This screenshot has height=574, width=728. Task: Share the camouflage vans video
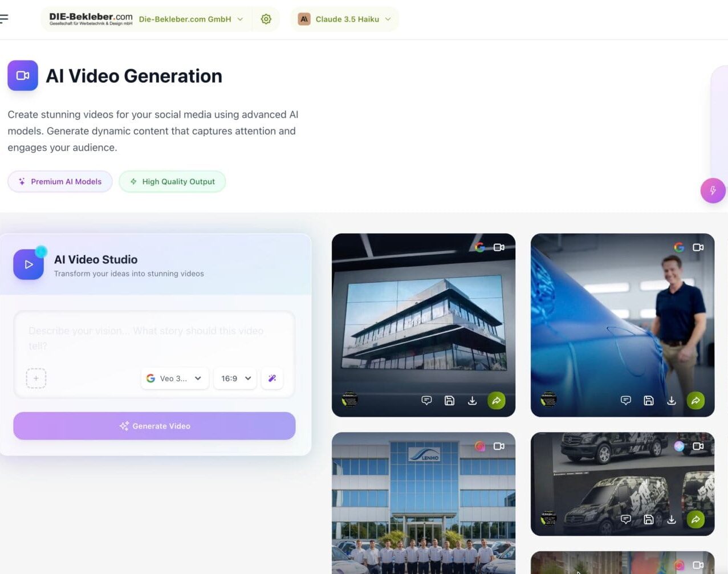pos(696,519)
